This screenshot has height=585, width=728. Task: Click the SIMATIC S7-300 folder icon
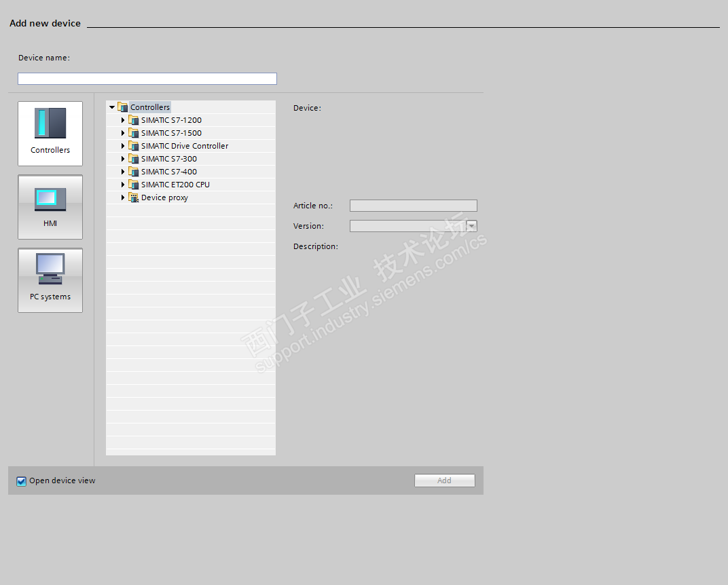click(x=134, y=159)
